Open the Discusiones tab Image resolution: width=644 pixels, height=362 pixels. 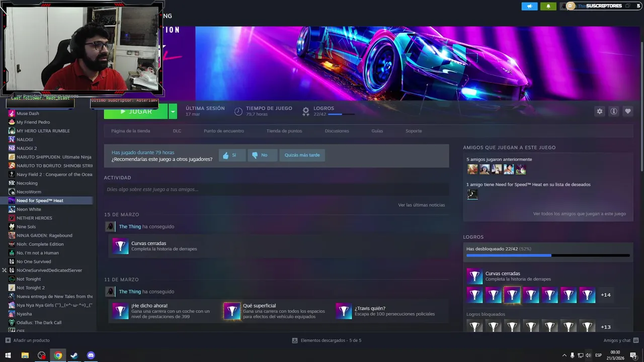pos(337,131)
